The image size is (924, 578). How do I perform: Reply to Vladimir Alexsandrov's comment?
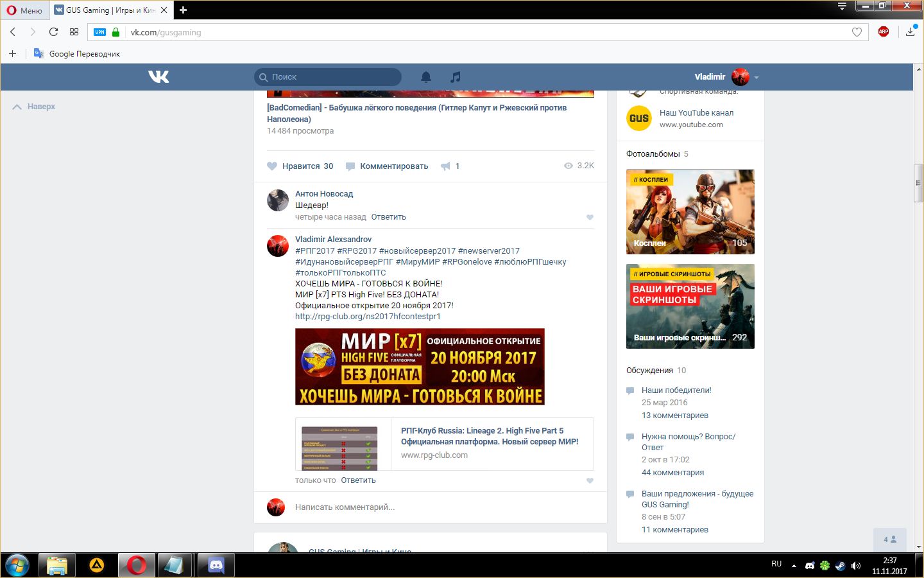(358, 480)
